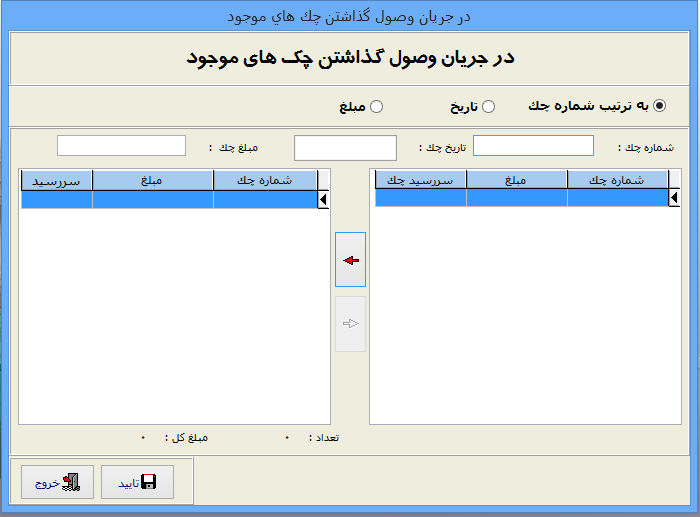Viewport: 700px width, 517px height.
Task: Select the highlighted first row in left grid
Action: click(x=169, y=200)
